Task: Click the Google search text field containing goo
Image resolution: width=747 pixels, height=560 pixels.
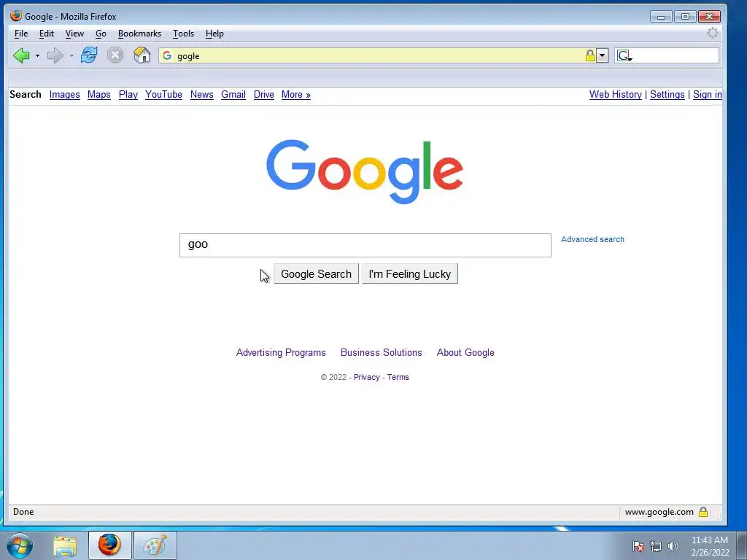Action: 365,245
